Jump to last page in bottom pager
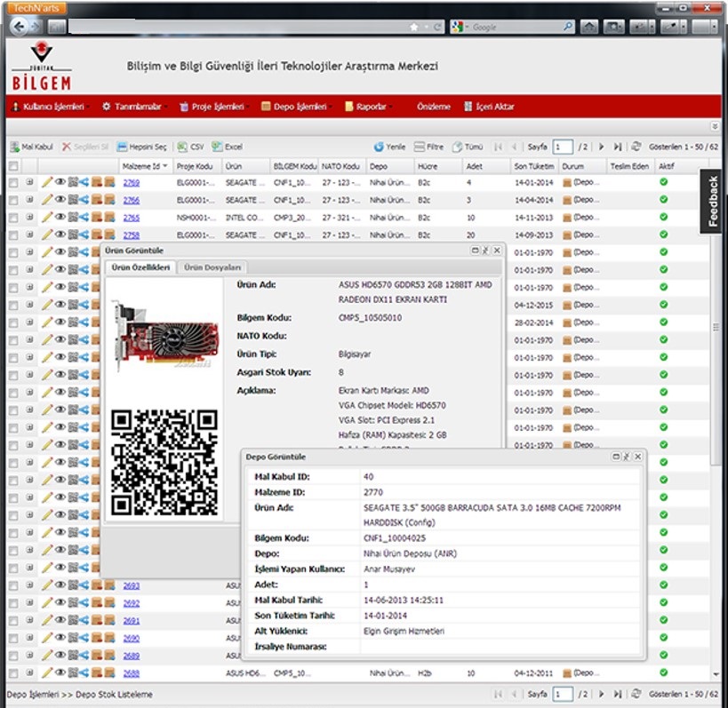Image resolution: width=728 pixels, height=708 pixels. click(618, 694)
